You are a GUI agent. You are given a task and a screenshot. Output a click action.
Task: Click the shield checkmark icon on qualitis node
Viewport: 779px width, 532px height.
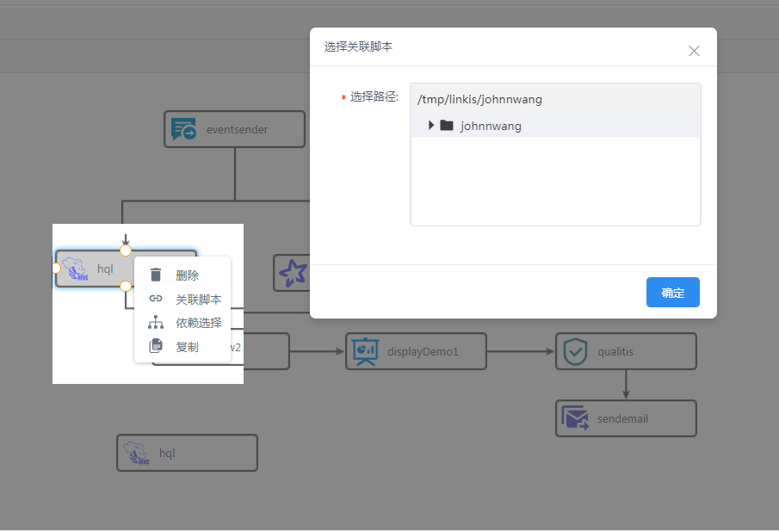click(575, 351)
